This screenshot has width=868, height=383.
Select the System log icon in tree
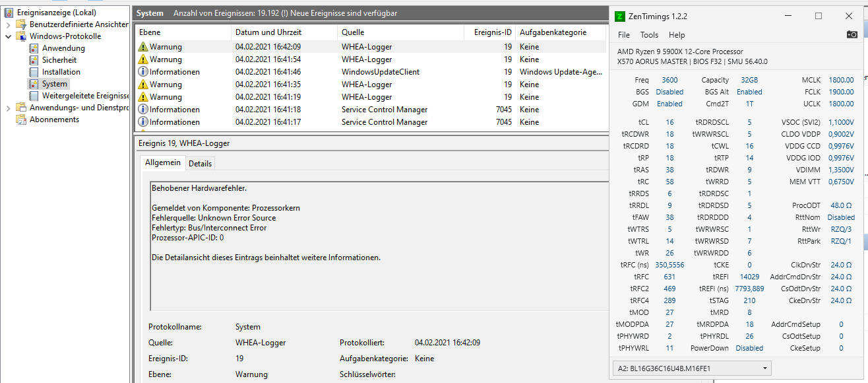pyautogui.click(x=34, y=84)
